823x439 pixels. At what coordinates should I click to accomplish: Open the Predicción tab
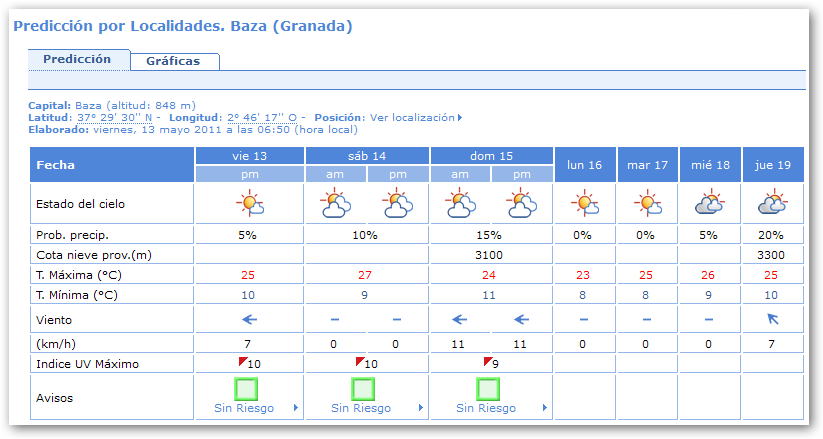(77, 60)
